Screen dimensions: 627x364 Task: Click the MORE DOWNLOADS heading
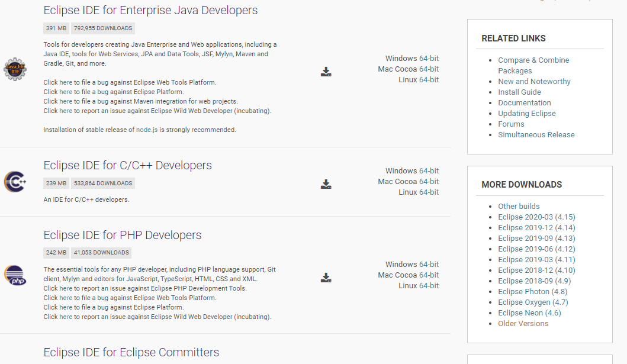click(x=522, y=185)
